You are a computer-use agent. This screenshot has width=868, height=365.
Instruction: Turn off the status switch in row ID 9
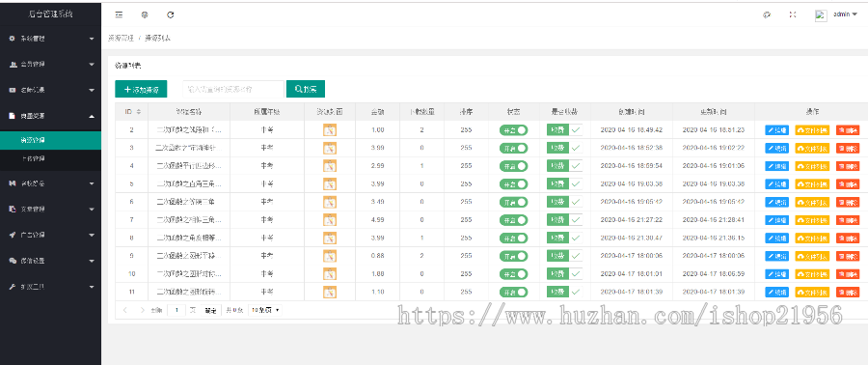coord(513,256)
